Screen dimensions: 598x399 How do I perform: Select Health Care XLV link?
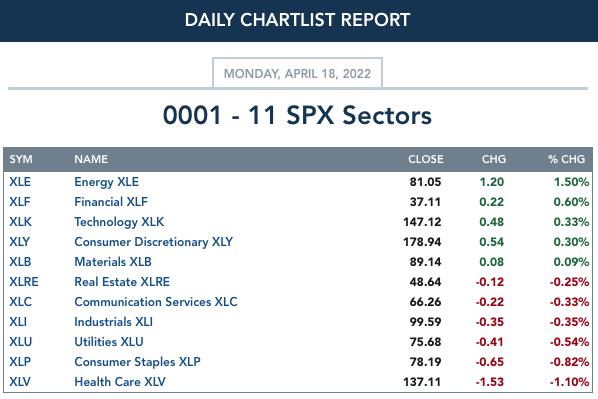click(120, 381)
